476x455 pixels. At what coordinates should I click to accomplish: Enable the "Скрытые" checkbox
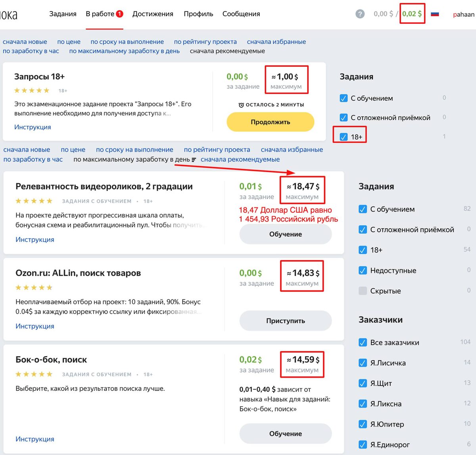[363, 291]
